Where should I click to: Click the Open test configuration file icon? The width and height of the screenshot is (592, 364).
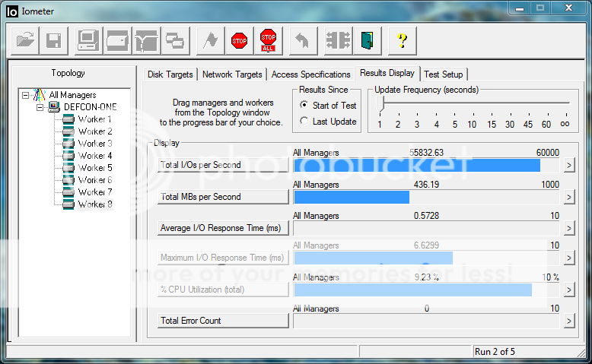25,40
